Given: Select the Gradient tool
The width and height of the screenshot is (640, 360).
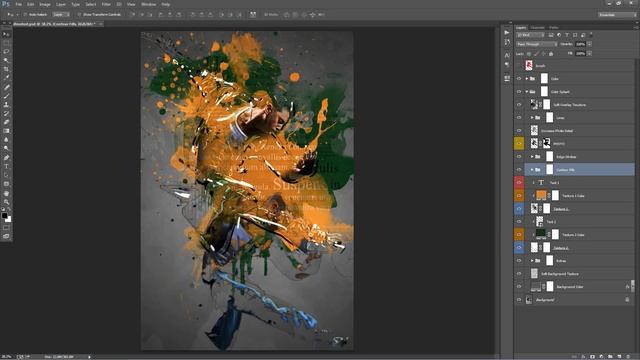Looking at the screenshot, I should (6, 131).
